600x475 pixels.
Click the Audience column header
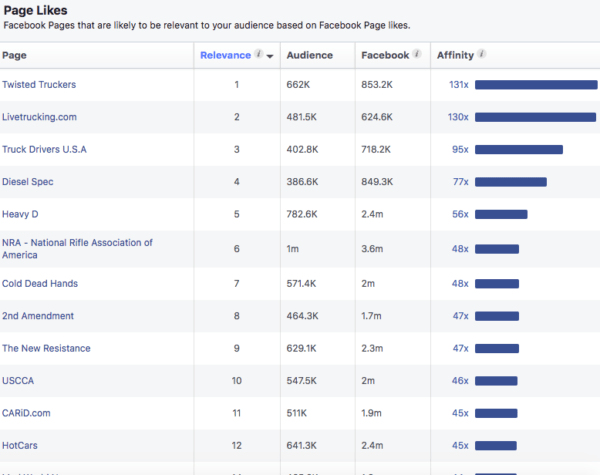pyautogui.click(x=310, y=55)
